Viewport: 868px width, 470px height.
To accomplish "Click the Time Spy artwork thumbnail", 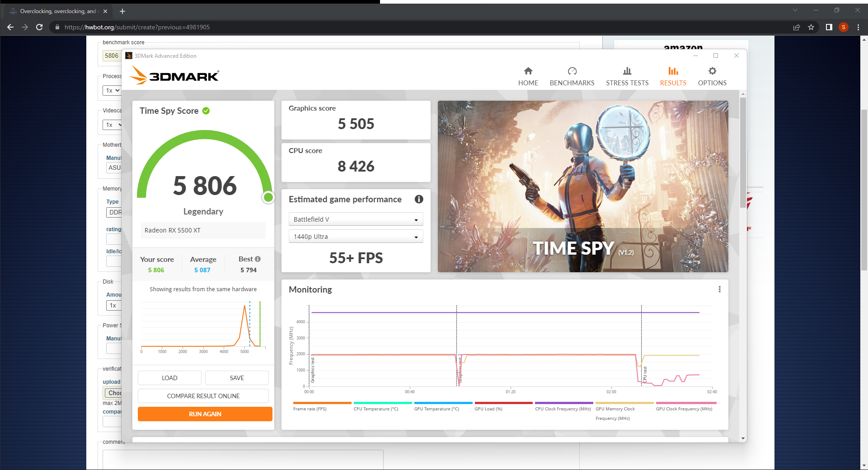I will coord(583,186).
